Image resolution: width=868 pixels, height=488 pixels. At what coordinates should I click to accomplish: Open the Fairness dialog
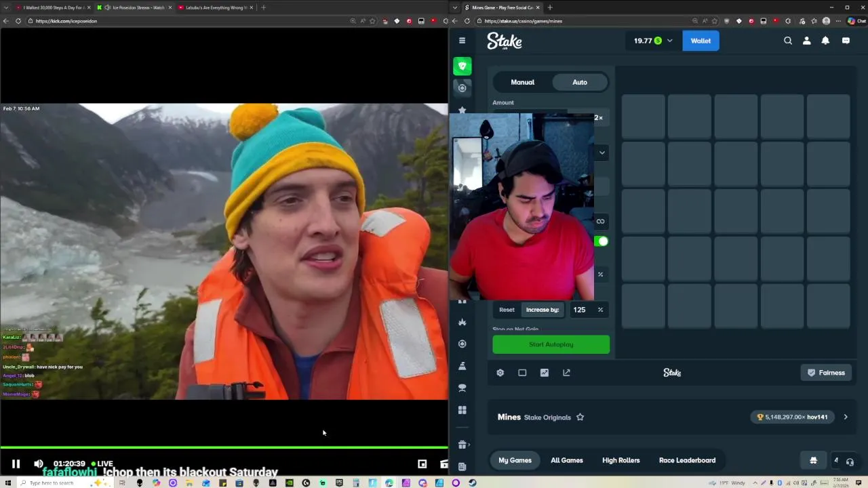(x=826, y=373)
